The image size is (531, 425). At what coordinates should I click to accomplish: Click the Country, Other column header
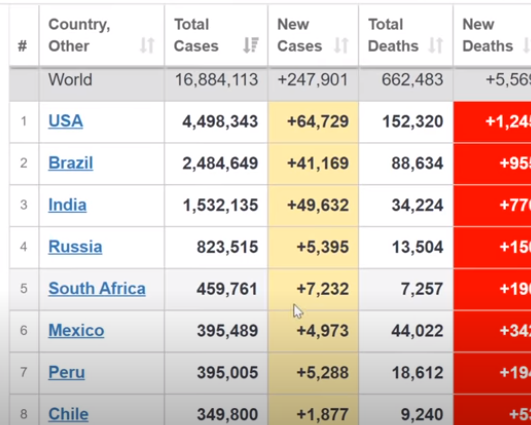click(x=102, y=35)
